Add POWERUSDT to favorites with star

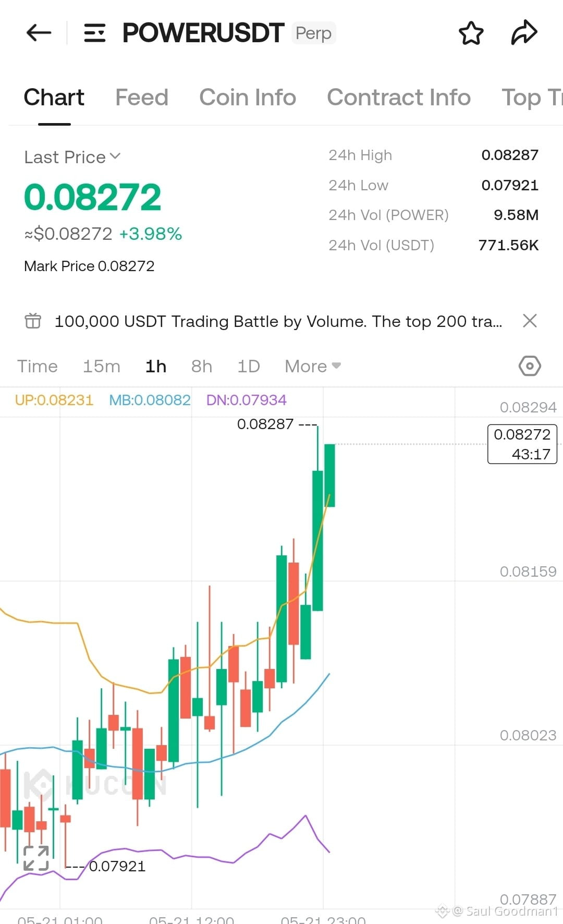[x=471, y=33]
